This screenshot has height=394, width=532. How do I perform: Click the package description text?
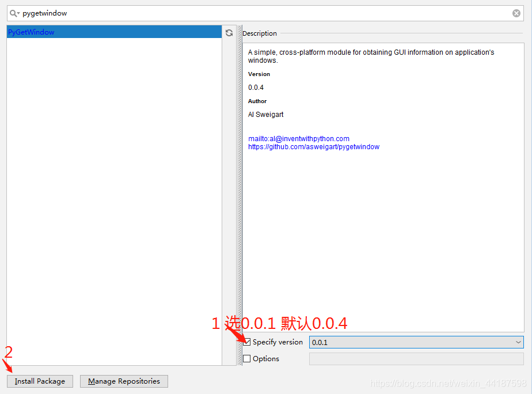coord(371,56)
